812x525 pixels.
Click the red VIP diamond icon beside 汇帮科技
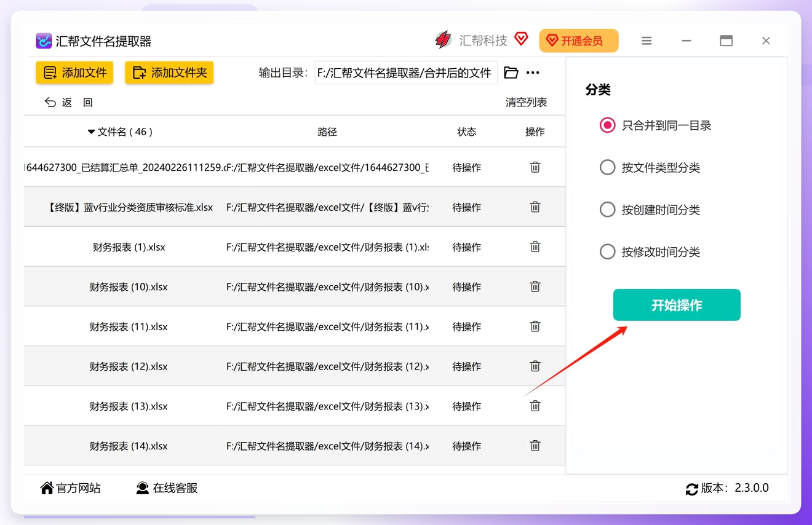[521, 39]
